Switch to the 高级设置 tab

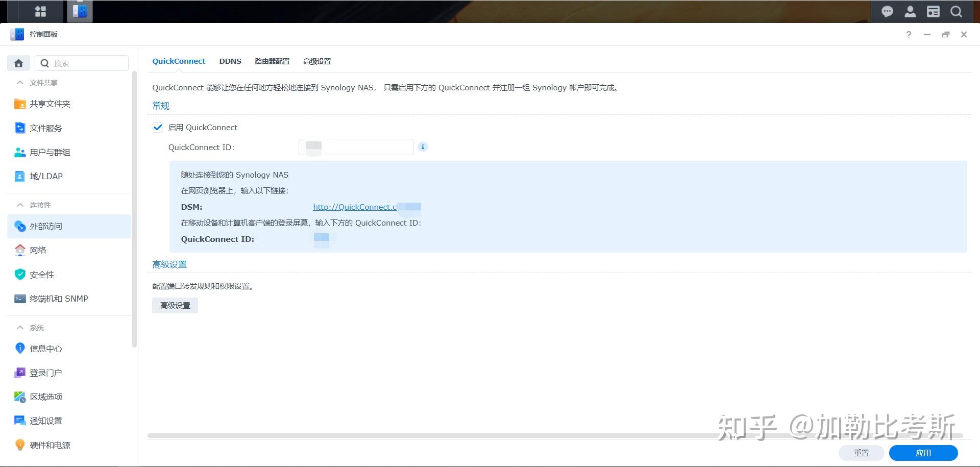coord(317,61)
